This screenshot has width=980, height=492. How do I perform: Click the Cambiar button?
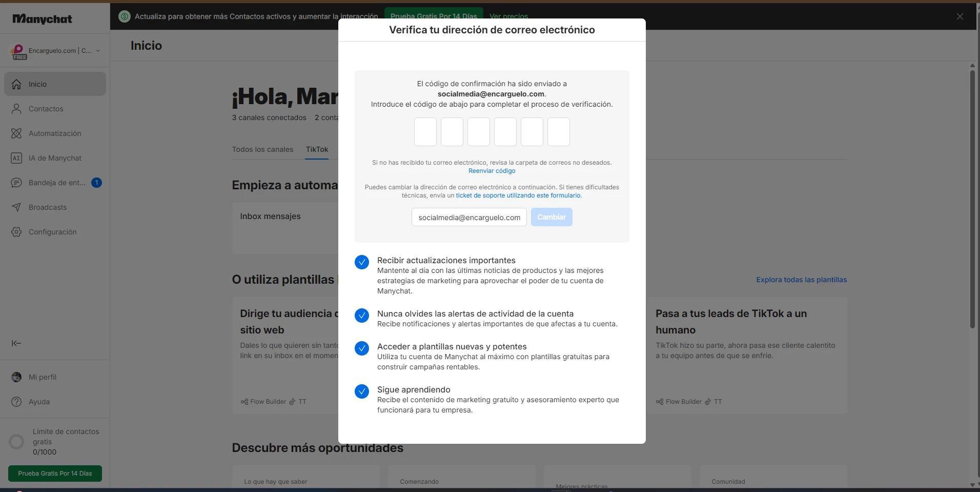tap(552, 217)
